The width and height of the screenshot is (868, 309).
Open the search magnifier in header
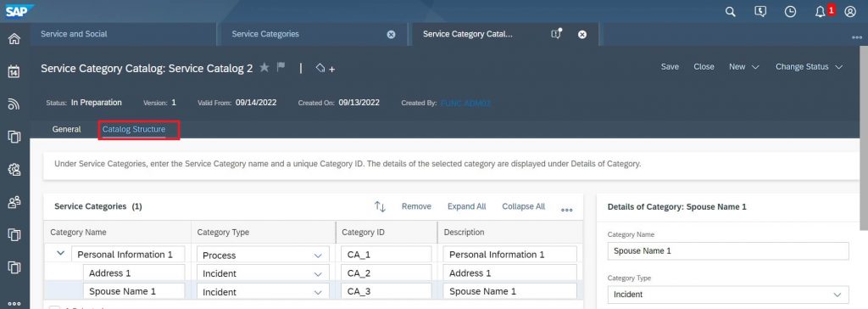click(x=730, y=12)
